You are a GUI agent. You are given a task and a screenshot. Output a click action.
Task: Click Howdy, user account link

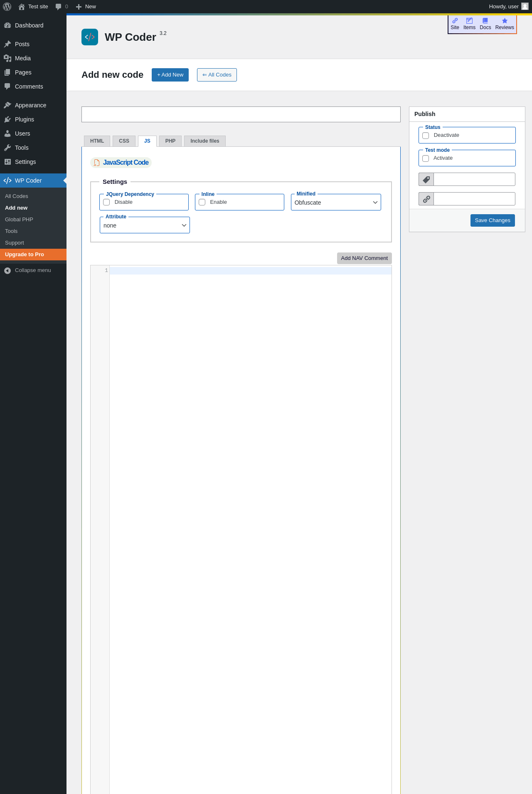[x=504, y=7]
